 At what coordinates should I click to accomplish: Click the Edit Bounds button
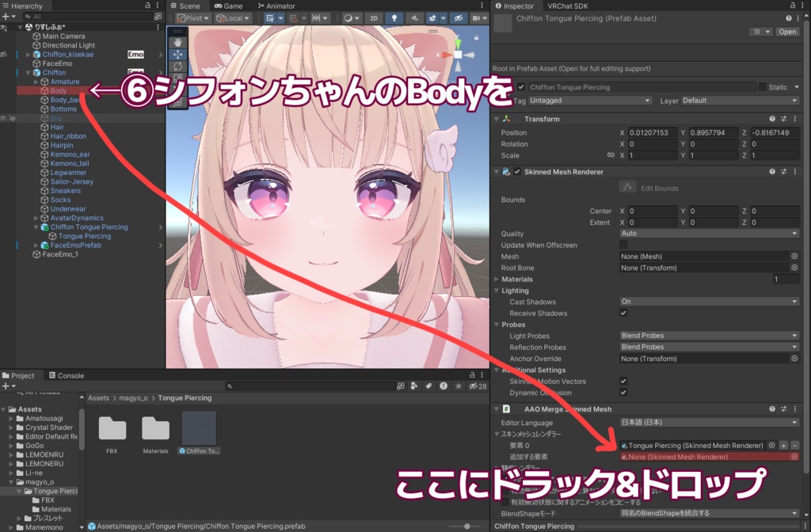point(627,187)
